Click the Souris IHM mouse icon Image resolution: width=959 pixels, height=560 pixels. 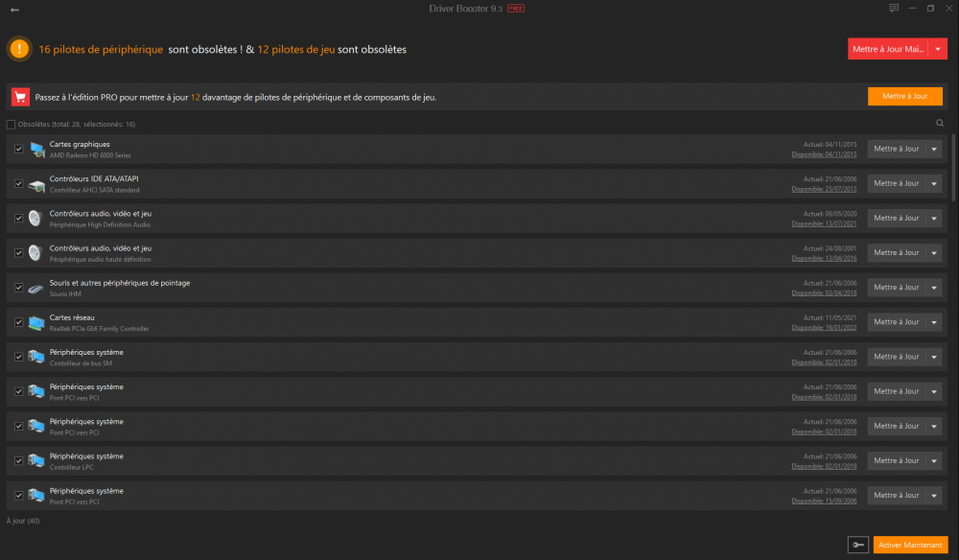pos(36,288)
